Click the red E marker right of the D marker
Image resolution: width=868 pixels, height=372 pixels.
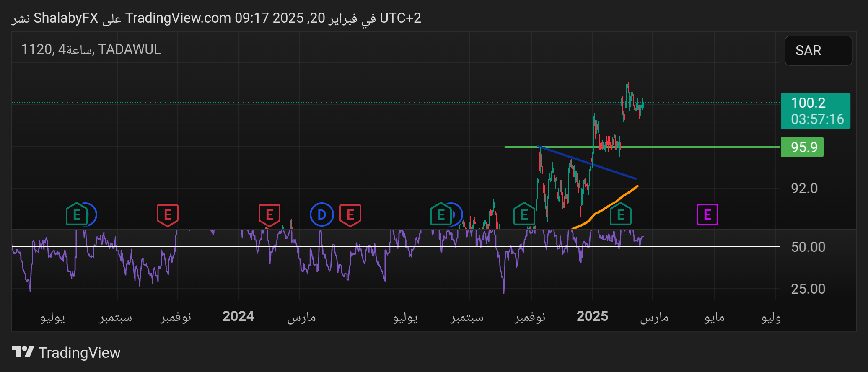click(x=350, y=214)
